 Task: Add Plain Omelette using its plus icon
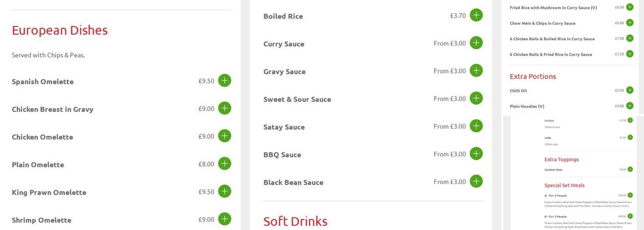point(224,164)
